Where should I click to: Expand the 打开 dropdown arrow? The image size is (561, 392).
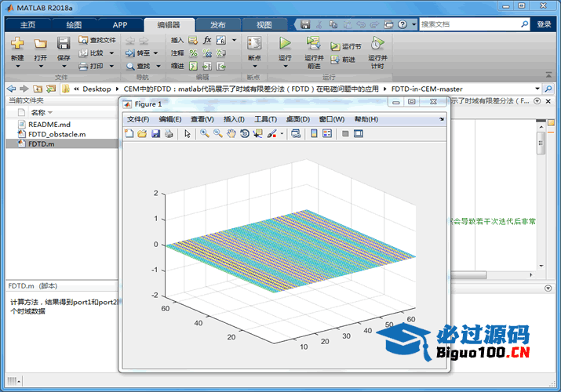pyautogui.click(x=41, y=67)
